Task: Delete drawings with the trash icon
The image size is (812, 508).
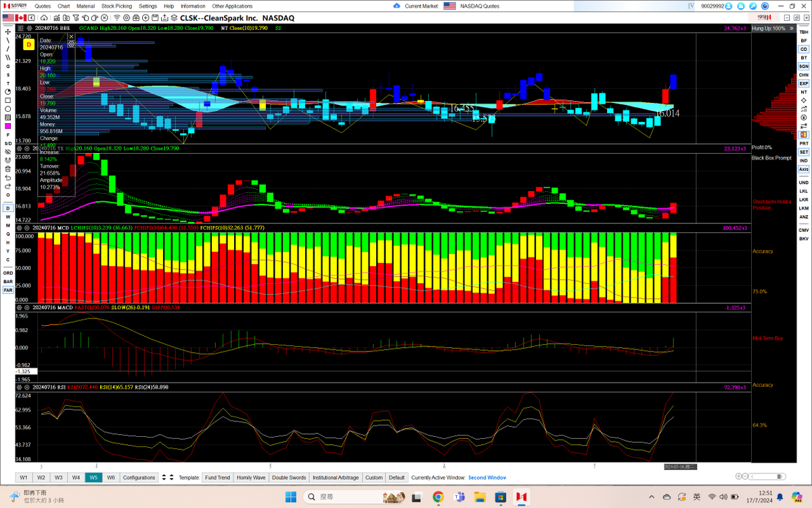Action: 8,169
